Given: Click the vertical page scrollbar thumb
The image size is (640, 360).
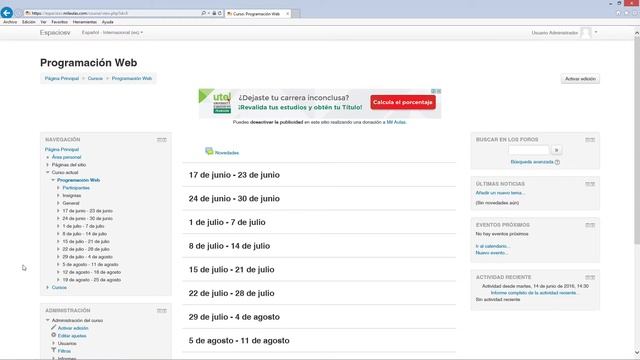Looking at the screenshot, I should tap(637, 141).
